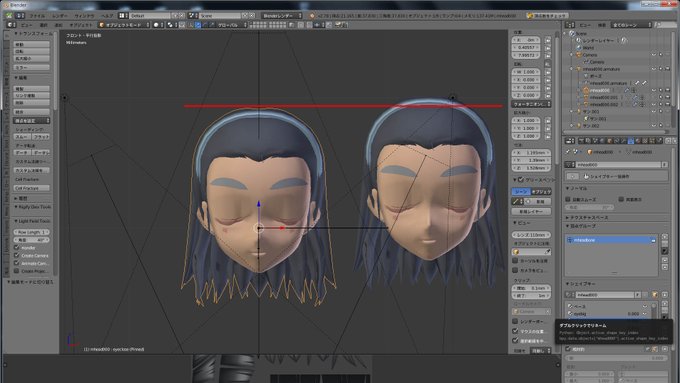Open the 3D view editor type selector

[11, 25]
